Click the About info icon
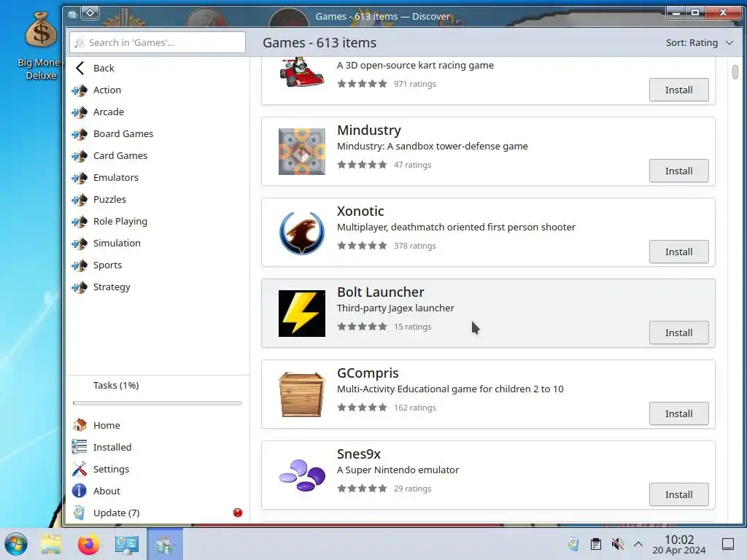The width and height of the screenshot is (747, 560). (x=80, y=491)
